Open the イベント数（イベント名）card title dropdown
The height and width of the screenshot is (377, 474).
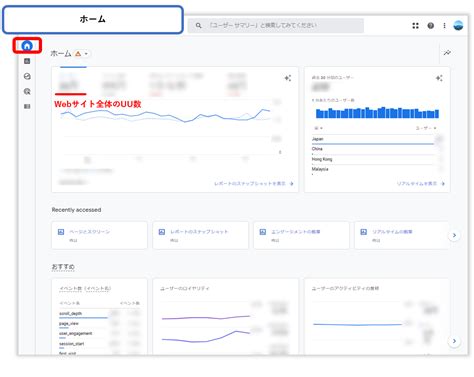[x=85, y=289]
